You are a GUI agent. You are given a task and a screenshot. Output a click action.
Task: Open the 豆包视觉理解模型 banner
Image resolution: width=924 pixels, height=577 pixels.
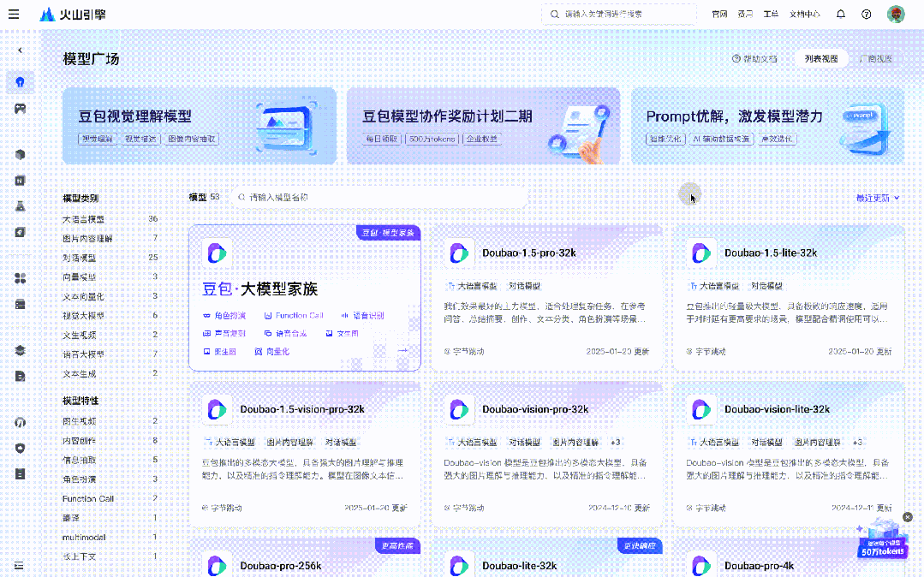[x=200, y=126]
